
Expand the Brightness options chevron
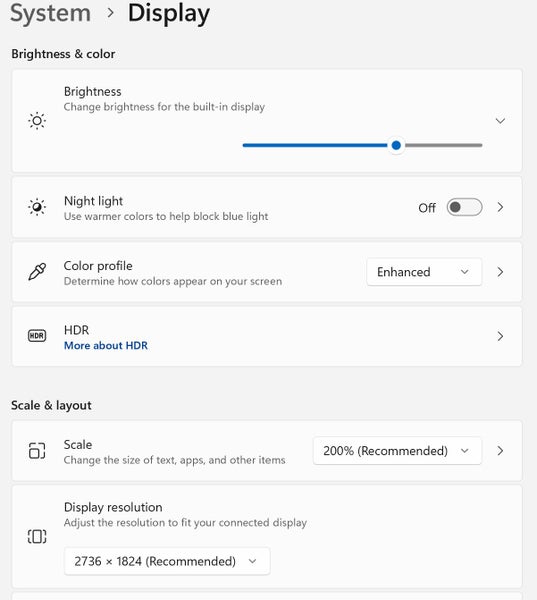coord(500,121)
